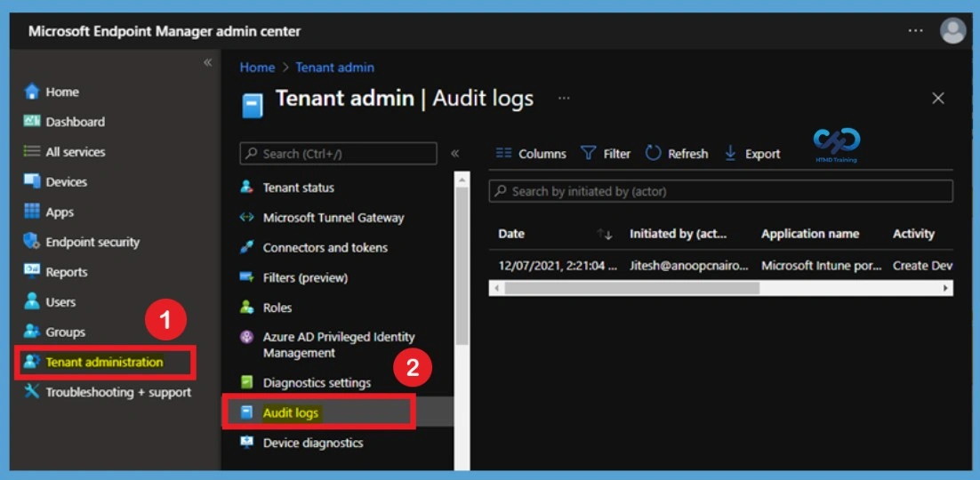This screenshot has width=980, height=480.
Task: Click the Home icon in left navigation
Action: 31,92
